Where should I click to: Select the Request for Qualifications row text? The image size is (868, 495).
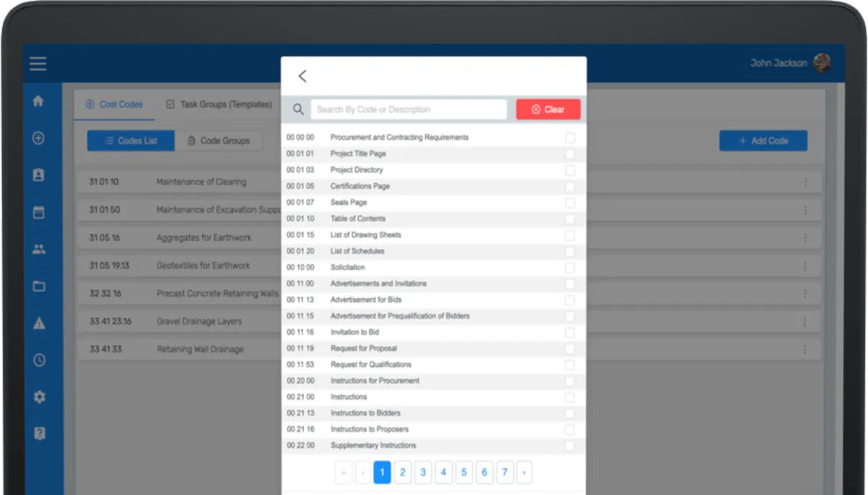click(x=371, y=365)
